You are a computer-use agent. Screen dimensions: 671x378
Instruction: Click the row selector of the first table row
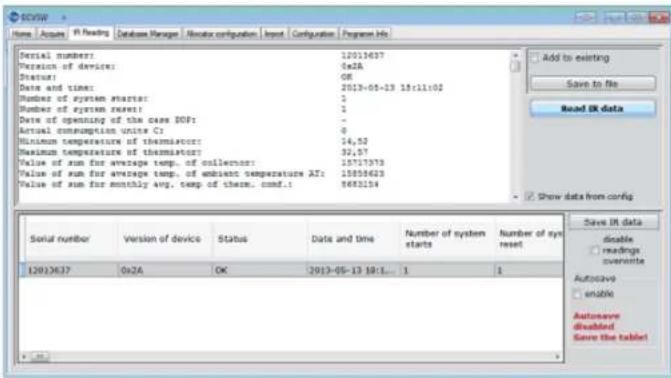(22, 270)
